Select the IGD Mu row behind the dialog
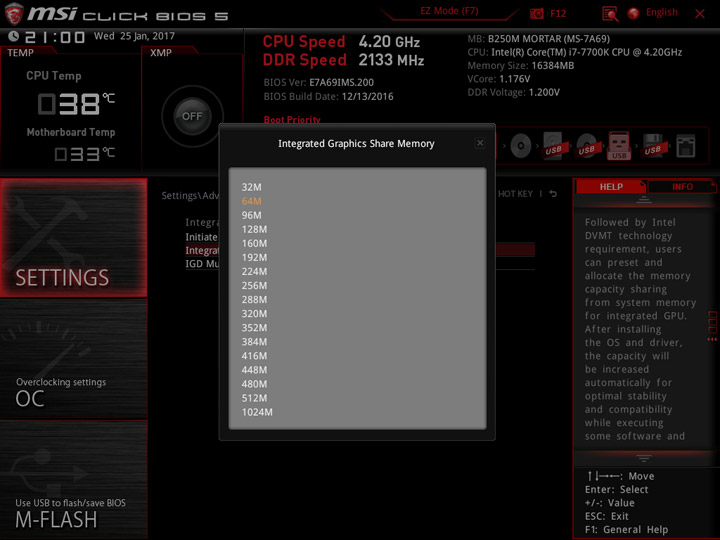Screen dimensions: 720x540 coord(202,264)
